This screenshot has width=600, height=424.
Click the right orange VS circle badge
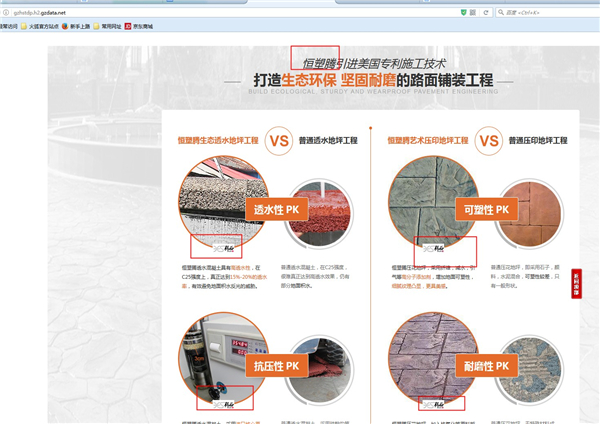488,141
